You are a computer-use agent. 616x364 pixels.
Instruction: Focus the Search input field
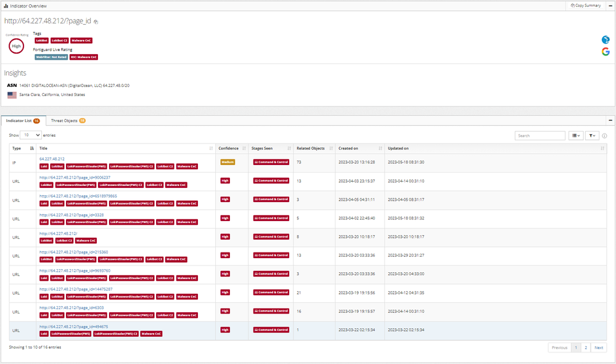tap(540, 135)
